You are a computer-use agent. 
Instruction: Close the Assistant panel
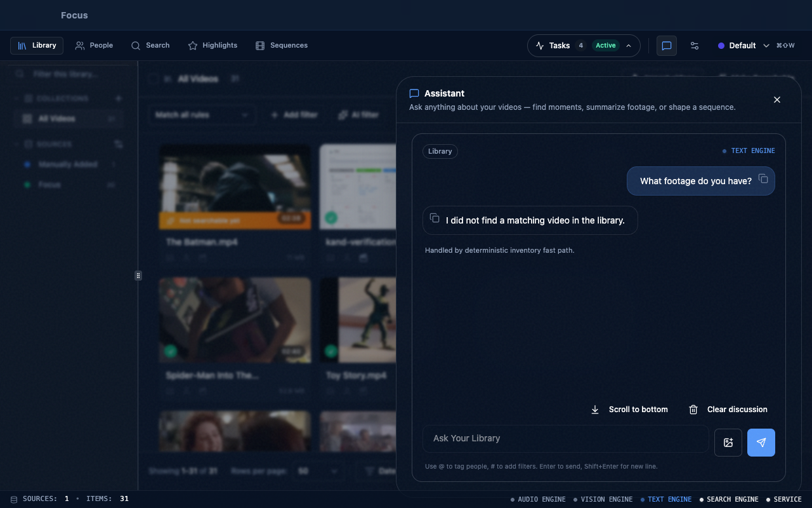(x=777, y=100)
